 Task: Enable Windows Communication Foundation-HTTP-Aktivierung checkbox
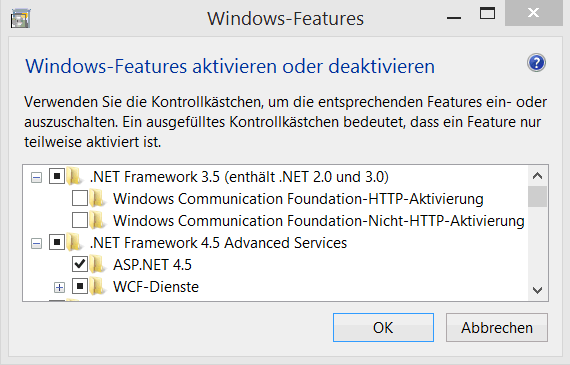[80, 198]
